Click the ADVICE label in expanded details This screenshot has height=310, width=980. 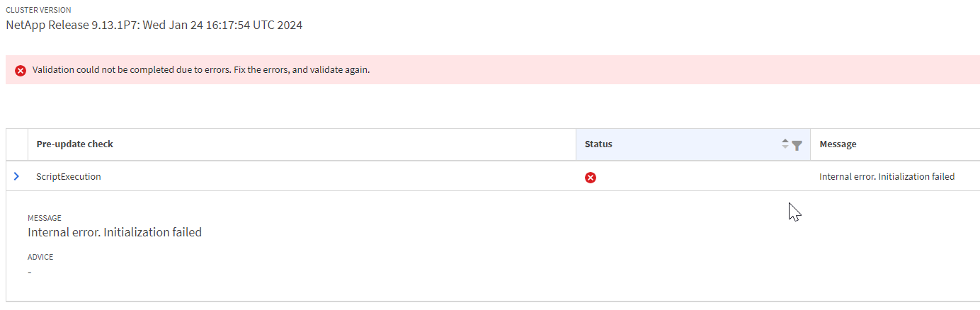coord(40,257)
